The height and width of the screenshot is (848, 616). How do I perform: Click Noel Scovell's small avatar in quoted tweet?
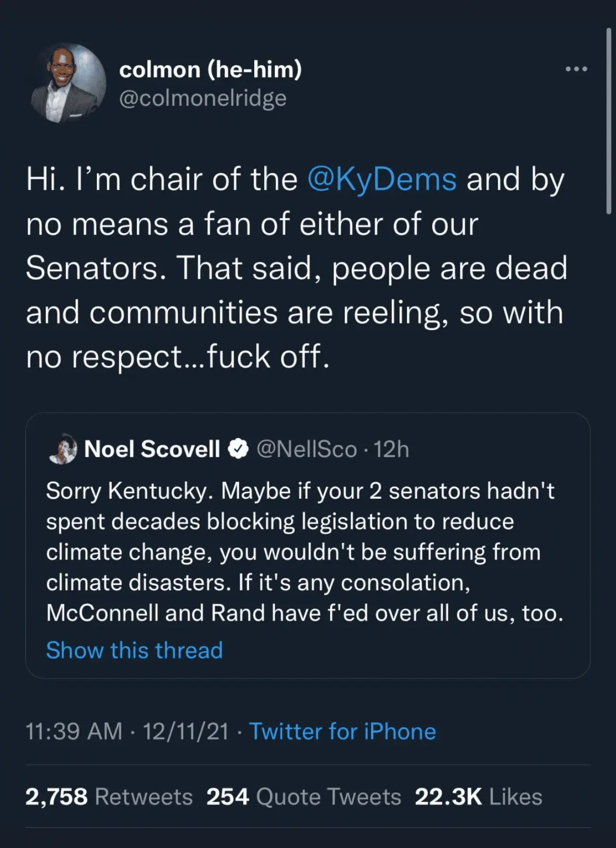[63, 449]
